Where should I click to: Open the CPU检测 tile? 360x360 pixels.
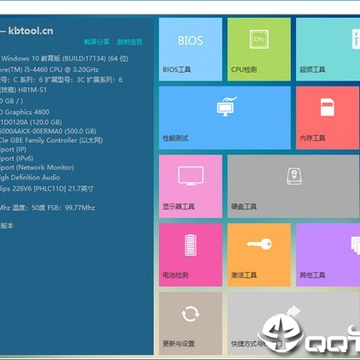[259, 49]
